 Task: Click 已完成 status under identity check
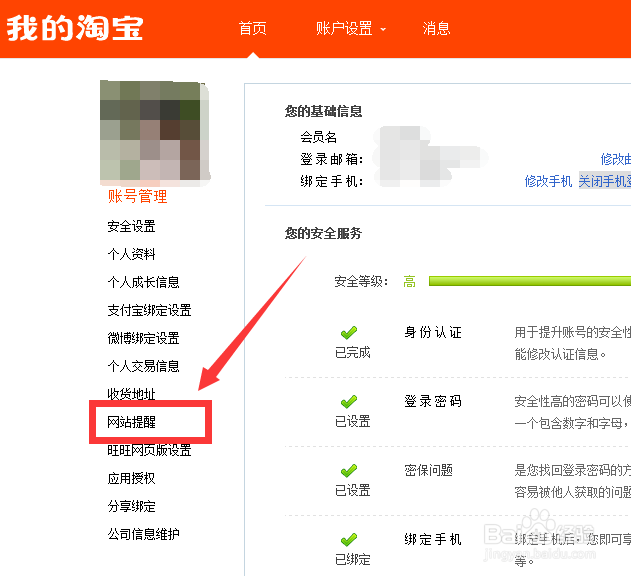click(x=353, y=353)
